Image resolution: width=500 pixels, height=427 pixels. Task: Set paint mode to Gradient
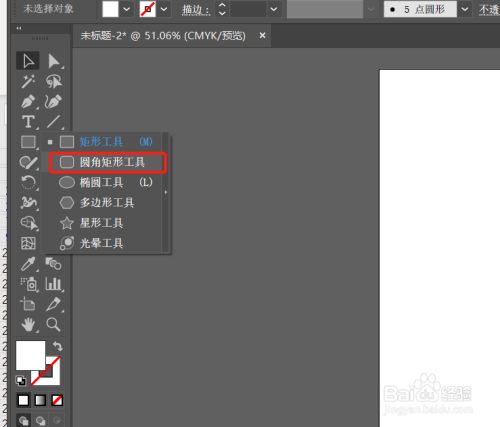(x=40, y=400)
